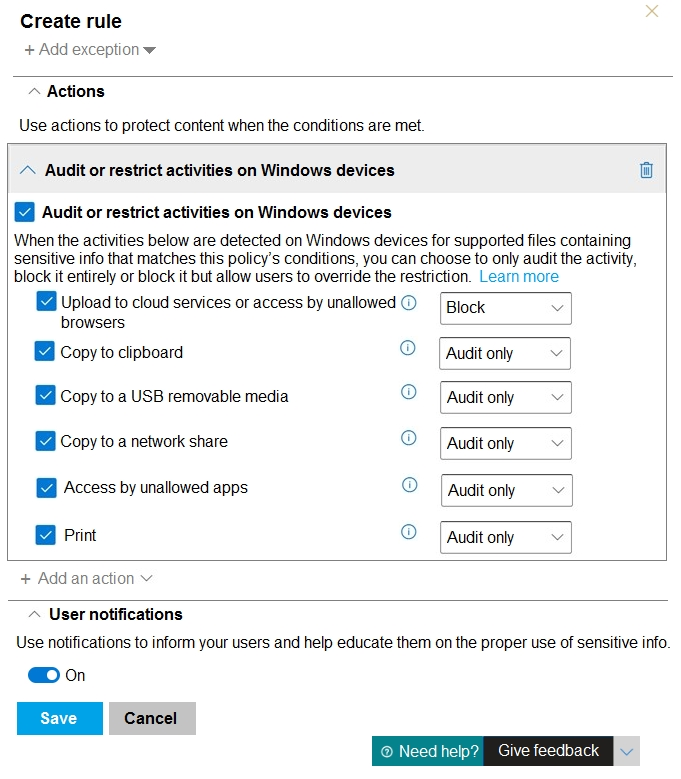The height and width of the screenshot is (779, 681).
Task: Open info icon for Upload to cloud services
Action: 408,303
